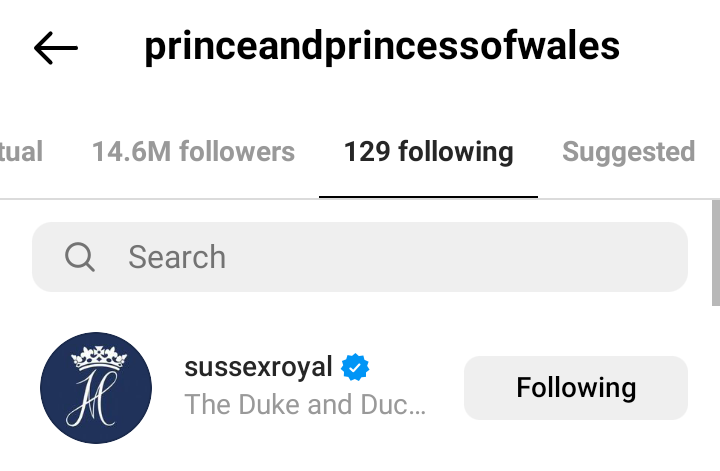Switch to the partially visible Mutual tab
The image size is (720, 471).
click(x=21, y=152)
